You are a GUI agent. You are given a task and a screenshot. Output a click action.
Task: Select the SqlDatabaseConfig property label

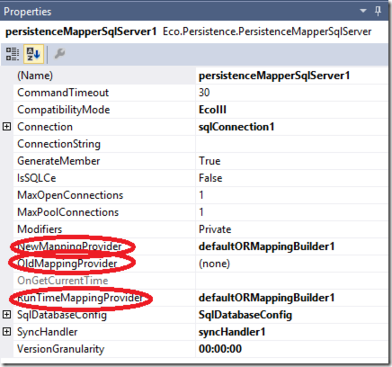pos(62,315)
